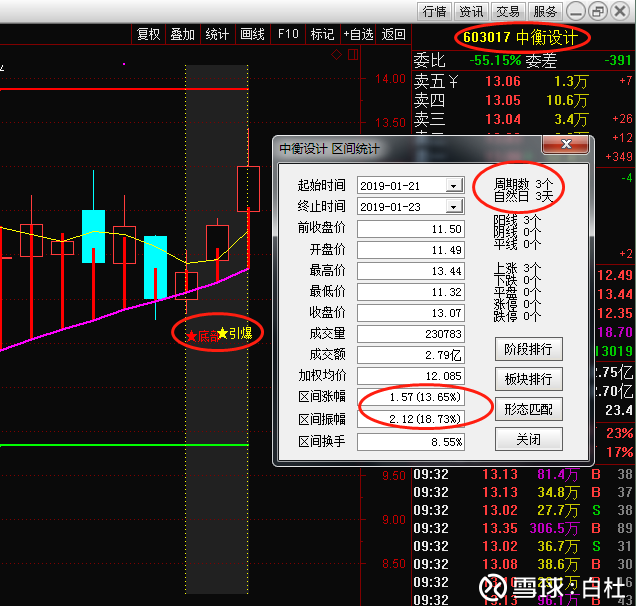Expand the 终止时间 date dropdown
The image size is (636, 606).
[454, 207]
